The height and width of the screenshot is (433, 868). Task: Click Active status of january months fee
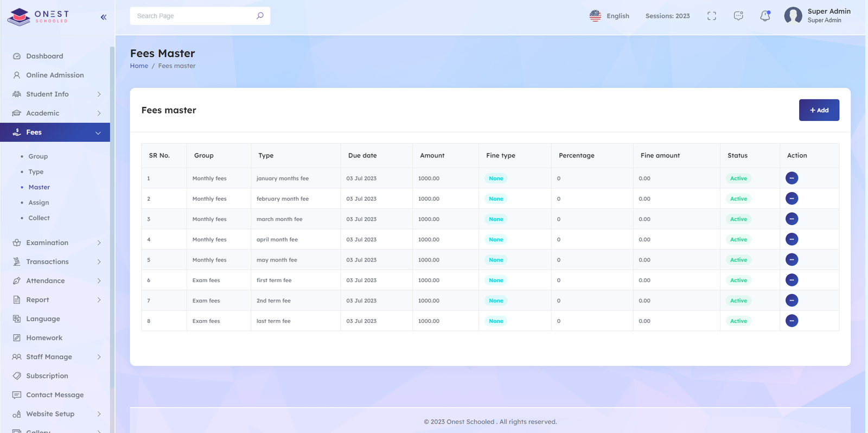point(738,178)
